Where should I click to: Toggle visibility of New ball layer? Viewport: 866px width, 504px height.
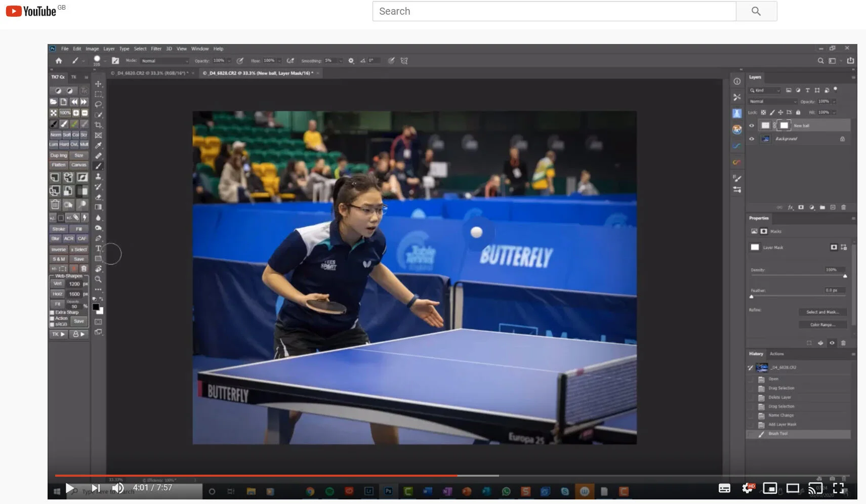tap(752, 125)
